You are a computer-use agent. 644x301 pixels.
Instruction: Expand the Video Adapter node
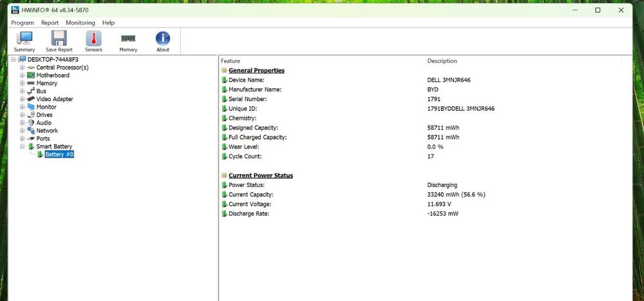(x=22, y=99)
